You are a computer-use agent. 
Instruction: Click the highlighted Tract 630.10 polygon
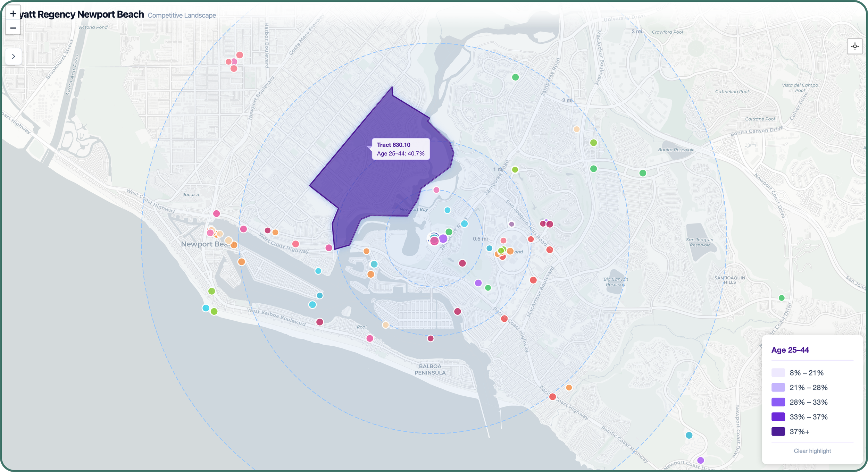click(x=375, y=187)
